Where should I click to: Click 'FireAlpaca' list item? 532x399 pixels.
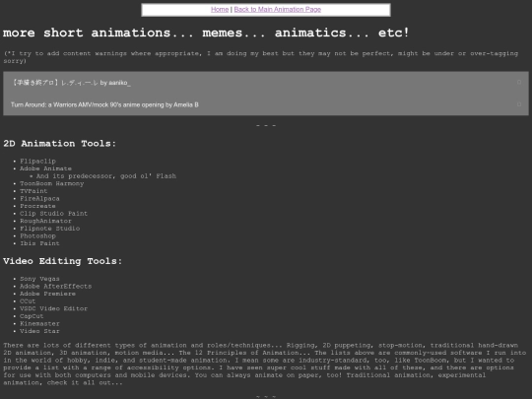point(39,198)
